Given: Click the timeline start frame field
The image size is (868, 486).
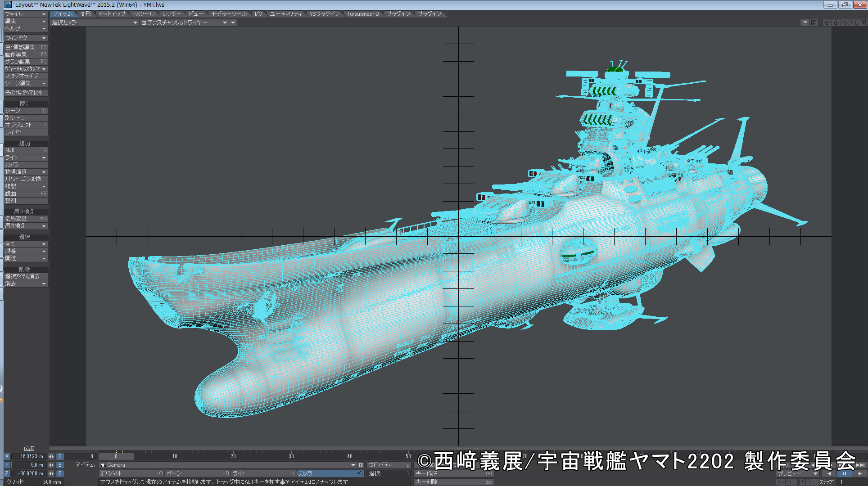Looking at the screenshot, I should pos(80,456).
